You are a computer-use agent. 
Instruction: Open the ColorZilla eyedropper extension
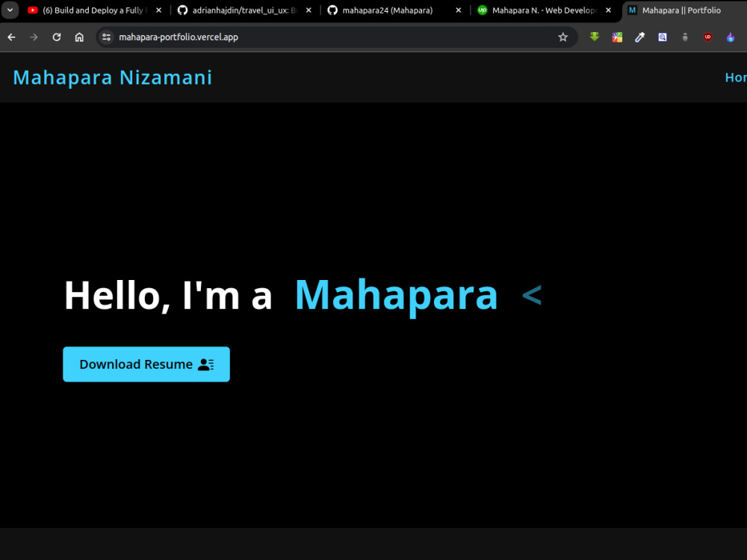pyautogui.click(x=639, y=37)
